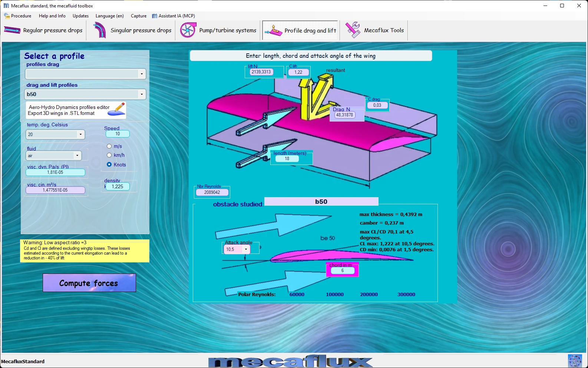Image resolution: width=588 pixels, height=368 pixels.
Task: Open Mecaflux Tools wrench icon
Action: pos(353,30)
